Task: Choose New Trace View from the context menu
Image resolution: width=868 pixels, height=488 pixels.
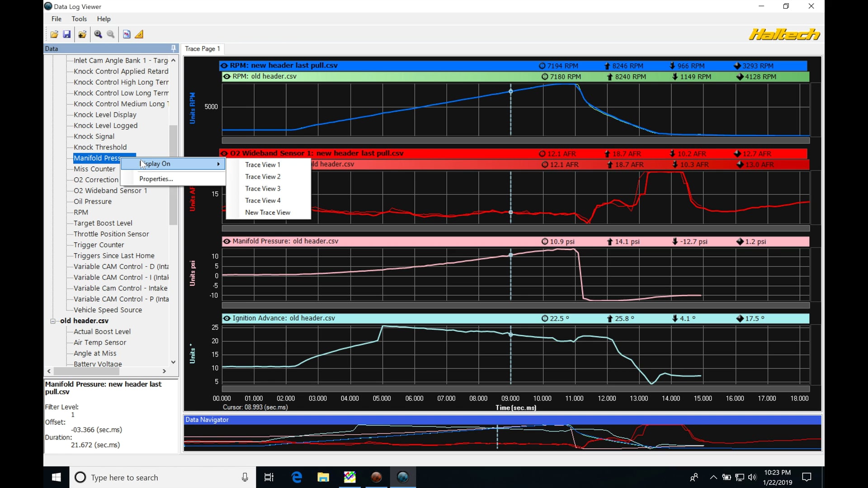Action: coord(268,212)
